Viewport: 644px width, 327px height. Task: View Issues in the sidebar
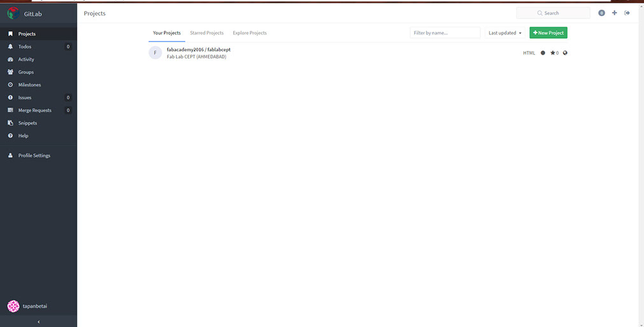[x=38, y=97]
